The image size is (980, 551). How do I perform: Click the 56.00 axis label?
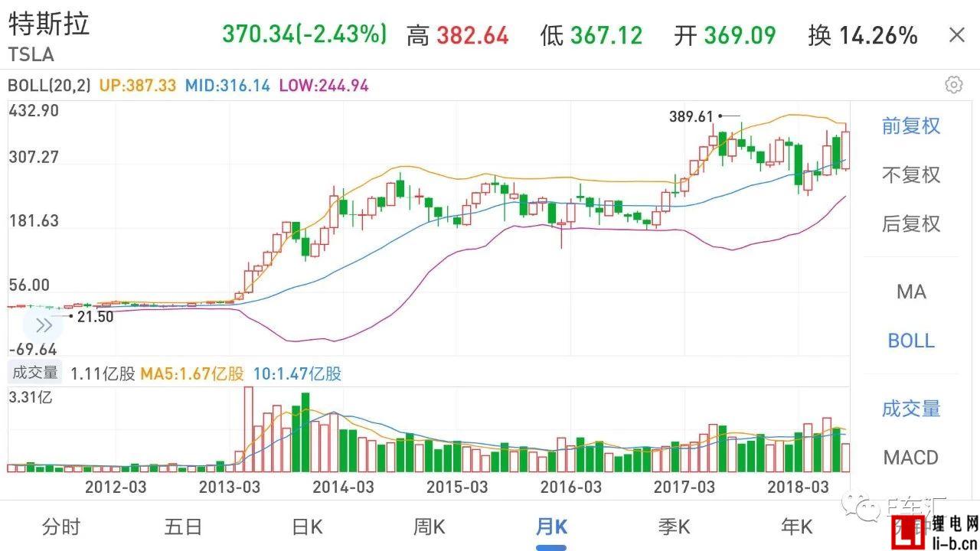(28, 285)
